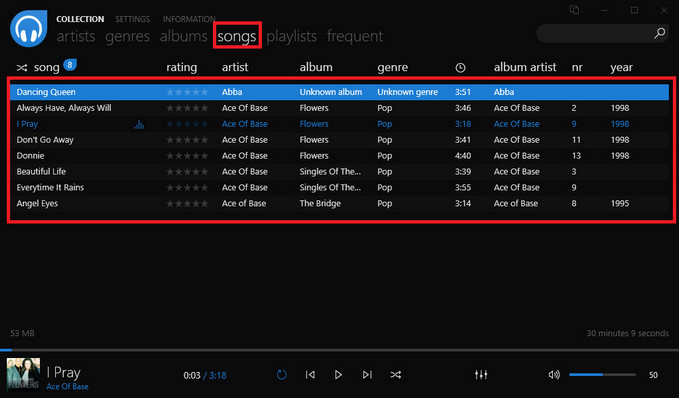
Task: Click Unknown genre cell of Dancing Queen
Action: tap(407, 92)
